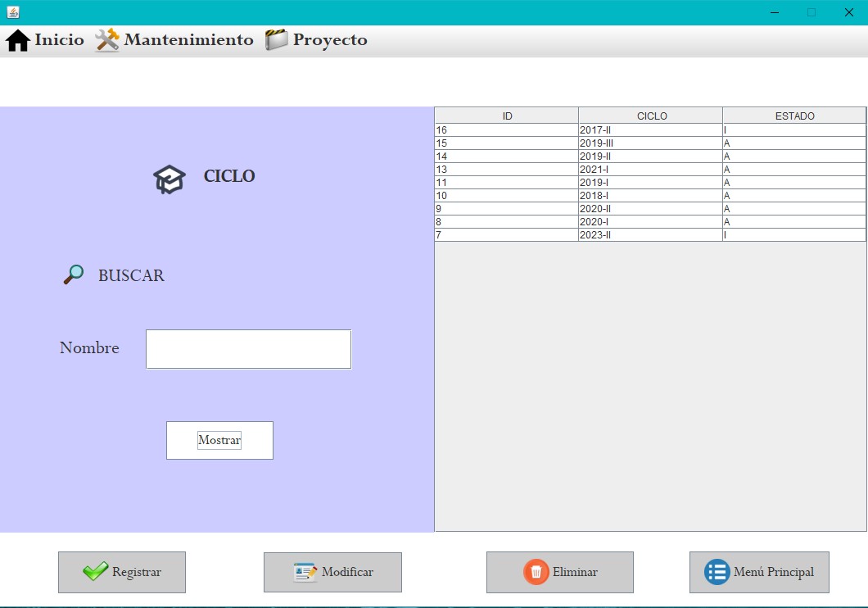868x608 pixels.
Task: Click the folder icon beside Proyecto
Action: pyautogui.click(x=276, y=40)
